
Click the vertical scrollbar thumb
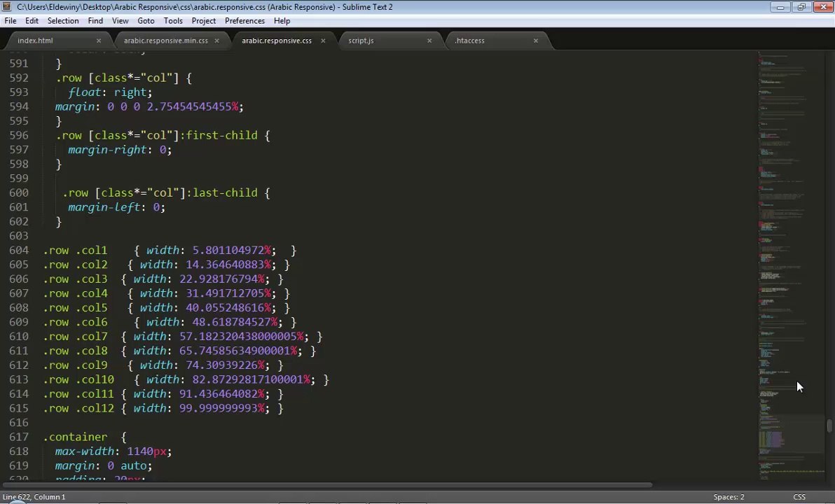tap(829, 426)
